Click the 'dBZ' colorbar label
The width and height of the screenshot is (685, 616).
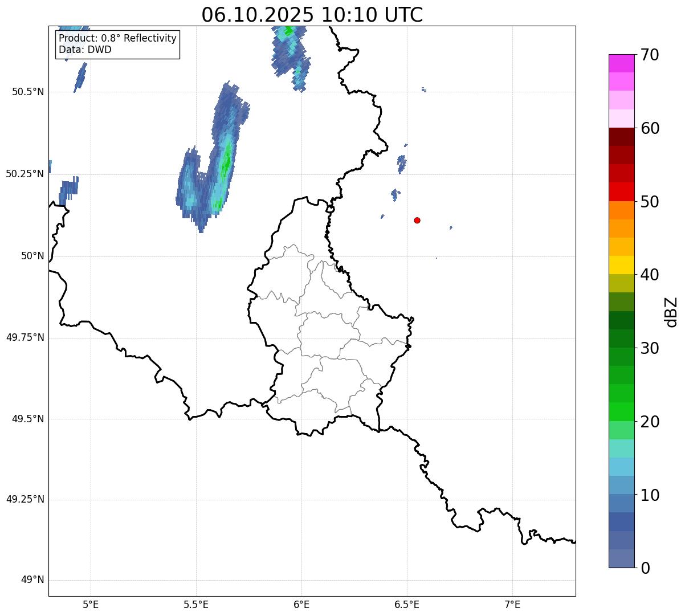coord(671,312)
